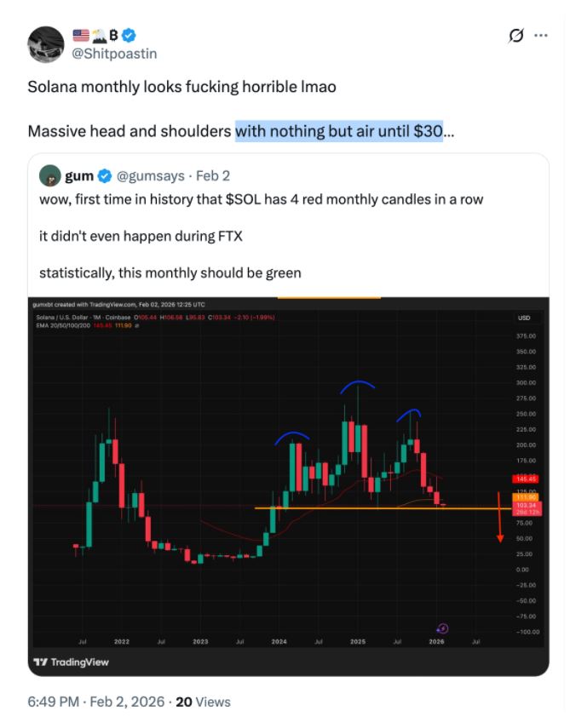Click the blue verified badge beside B
This screenshot has width=570, height=728.
[129, 36]
